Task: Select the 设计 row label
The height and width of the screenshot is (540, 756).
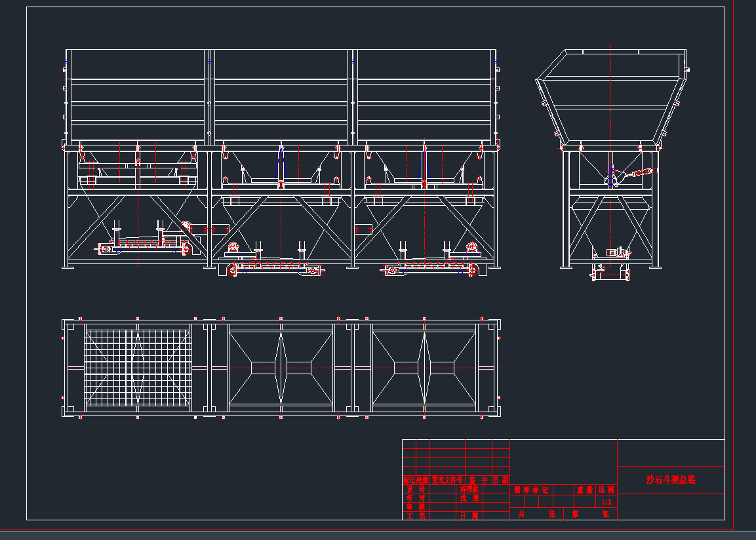Action: pos(416,489)
